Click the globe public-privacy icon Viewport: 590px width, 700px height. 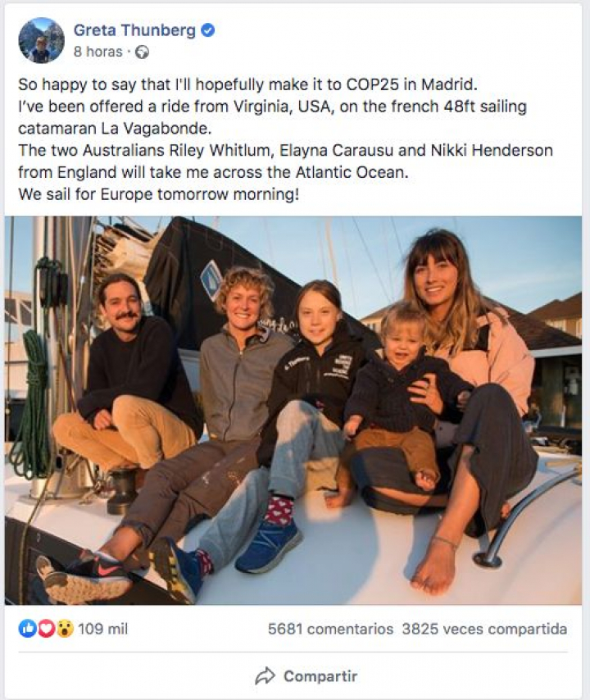click(x=142, y=52)
